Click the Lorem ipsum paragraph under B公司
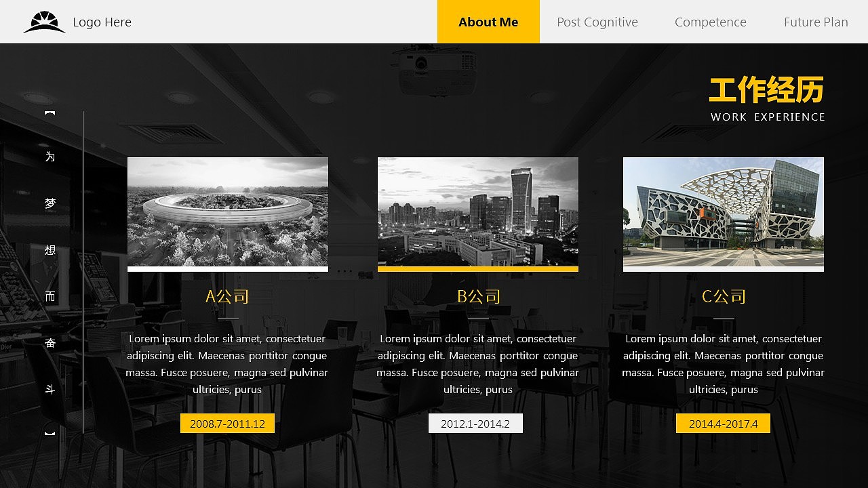The height and width of the screenshot is (488, 868). click(x=478, y=364)
